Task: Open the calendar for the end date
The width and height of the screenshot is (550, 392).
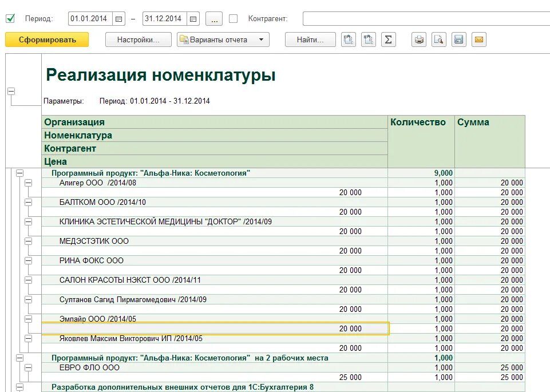Action: point(192,18)
